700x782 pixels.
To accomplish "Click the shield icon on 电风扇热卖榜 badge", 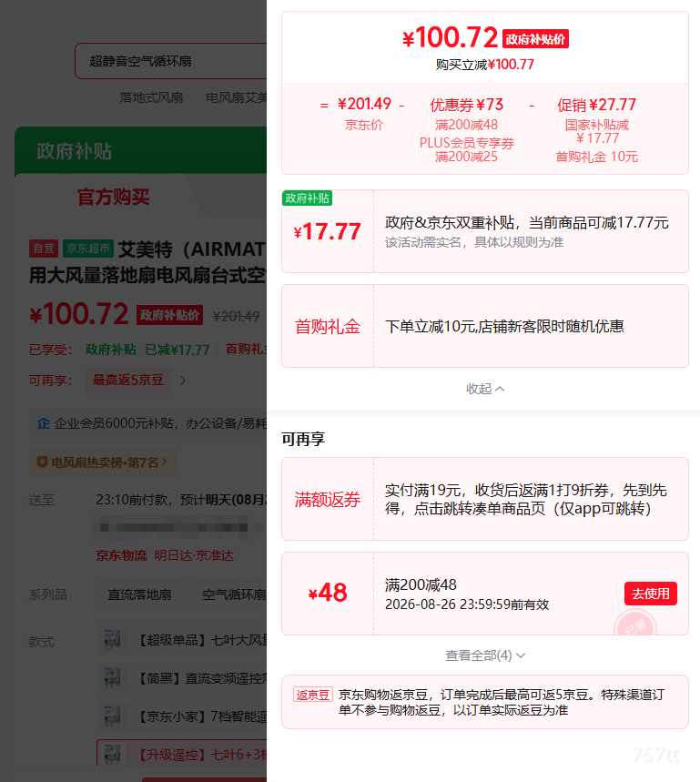I will 43,462.
